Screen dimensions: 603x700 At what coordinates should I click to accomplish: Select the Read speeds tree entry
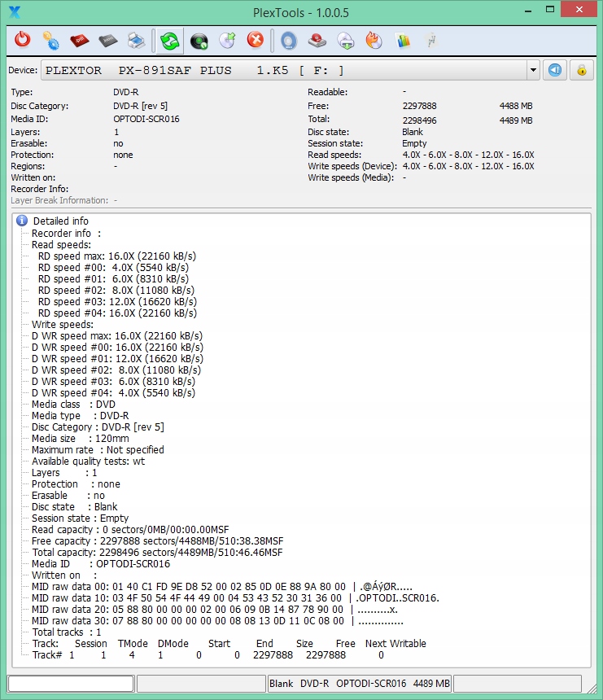pos(61,244)
